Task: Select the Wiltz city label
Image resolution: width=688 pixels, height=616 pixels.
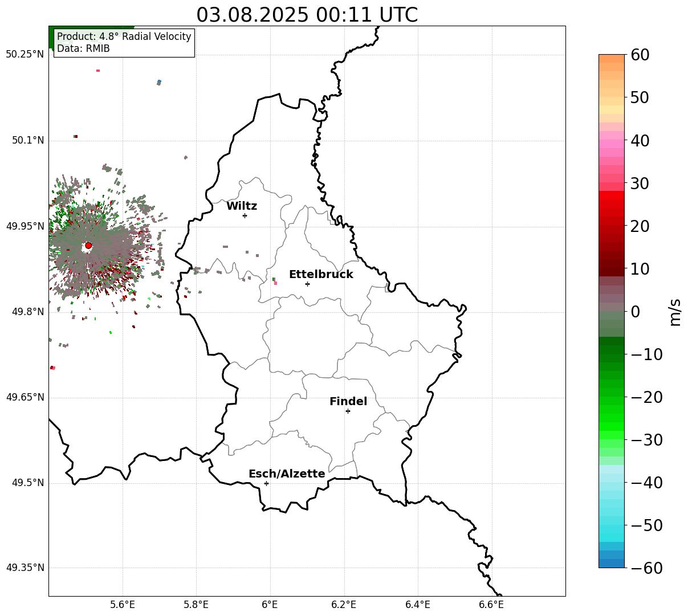Action: click(x=242, y=206)
